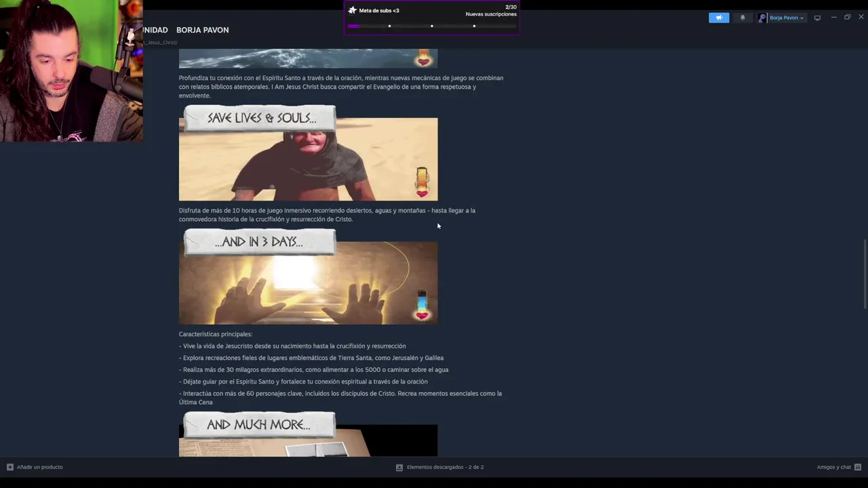Click the URL text under the tabs
Screen dimensions: 868x488
point(160,43)
